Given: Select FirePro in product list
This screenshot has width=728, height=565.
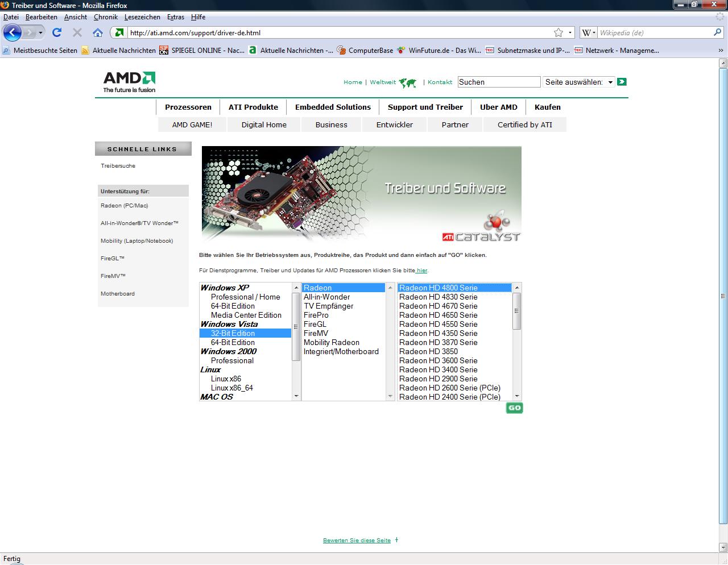Looking at the screenshot, I should tap(344, 315).
